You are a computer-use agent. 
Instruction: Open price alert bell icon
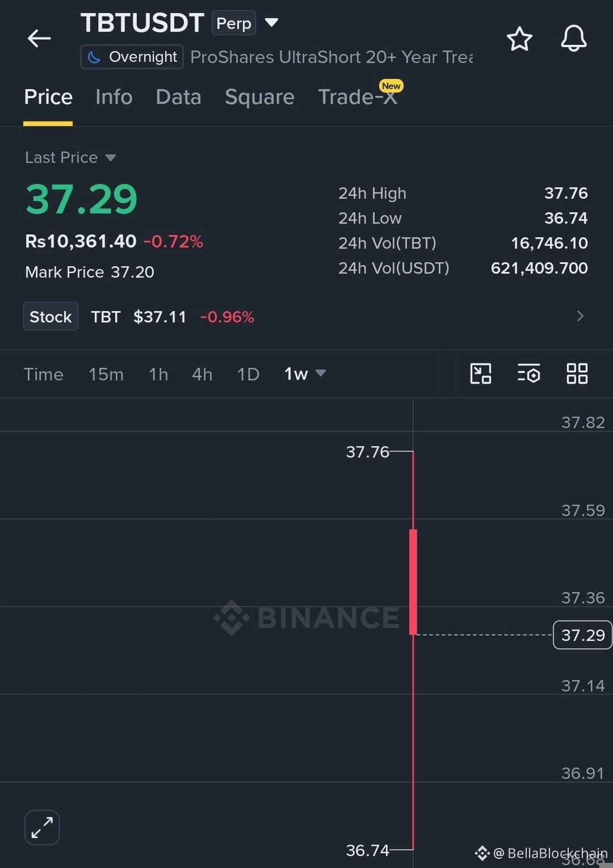(x=573, y=39)
